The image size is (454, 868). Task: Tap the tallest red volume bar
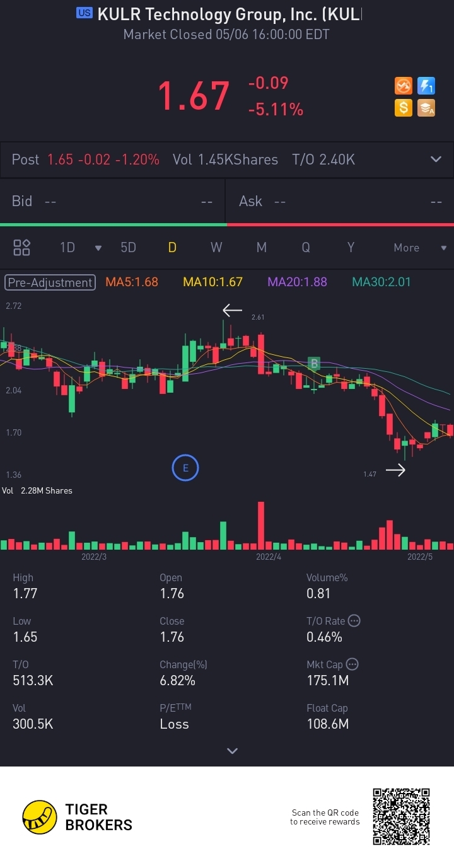tap(261, 526)
